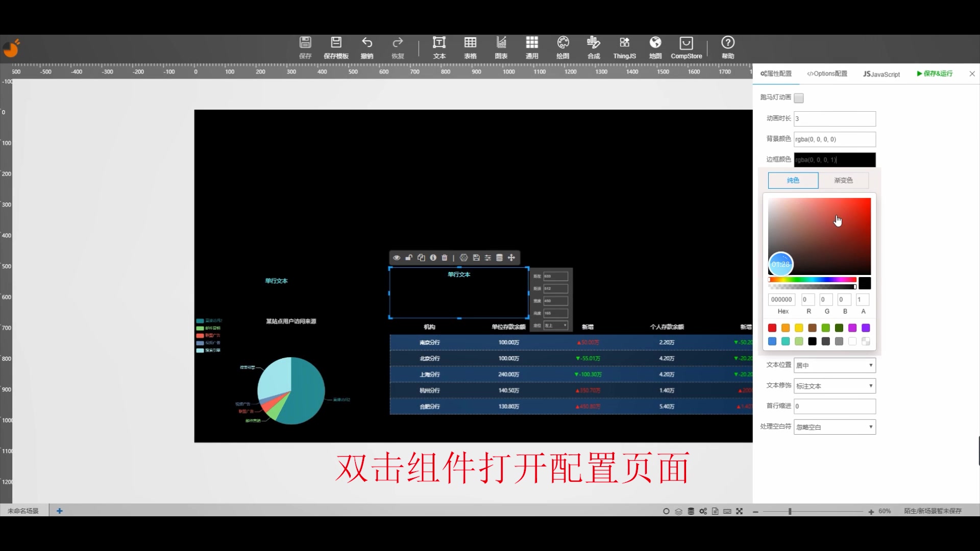This screenshot has height=551, width=980.
Task: Click the 撤销 undo icon
Action: point(367,47)
